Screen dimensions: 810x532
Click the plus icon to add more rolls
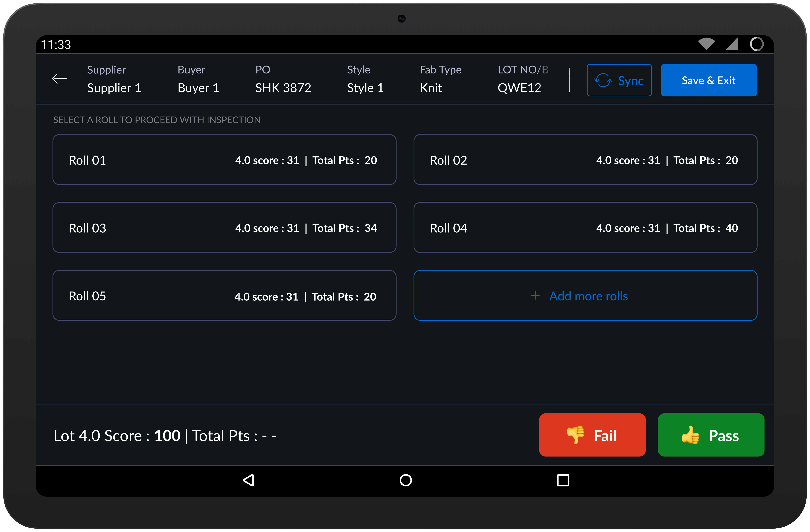coord(535,296)
